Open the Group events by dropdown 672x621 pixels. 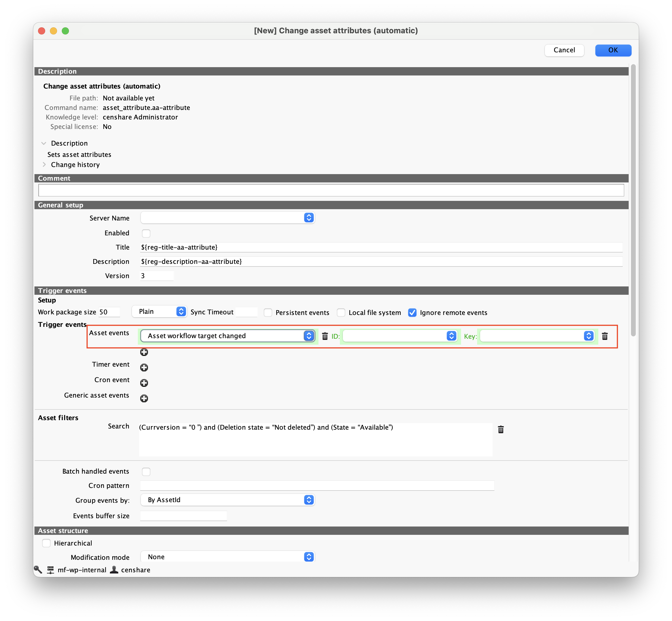228,500
